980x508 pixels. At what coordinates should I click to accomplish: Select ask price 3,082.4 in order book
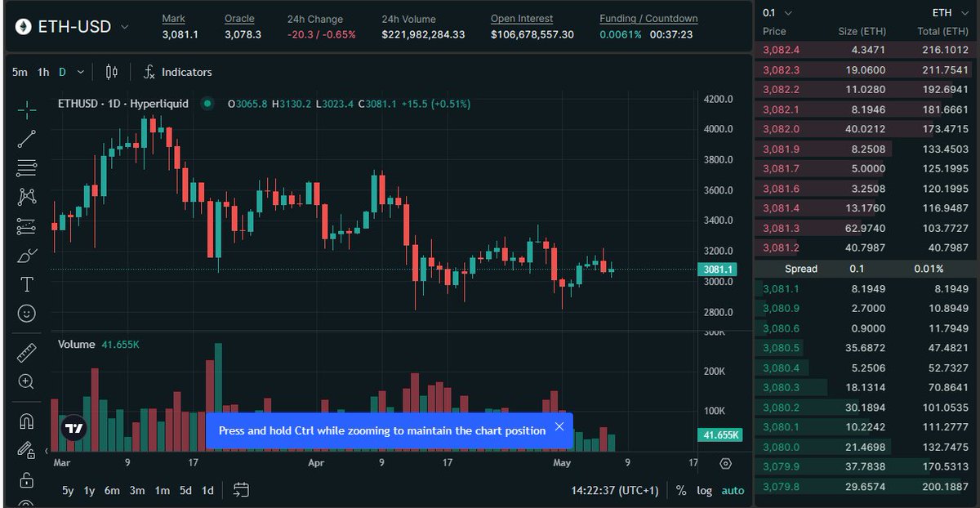[x=781, y=49]
